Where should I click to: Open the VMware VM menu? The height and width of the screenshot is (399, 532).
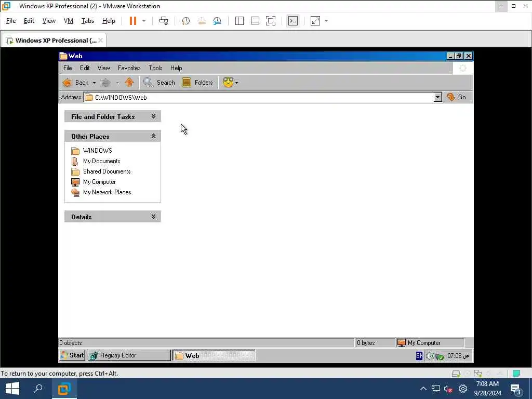[69, 21]
